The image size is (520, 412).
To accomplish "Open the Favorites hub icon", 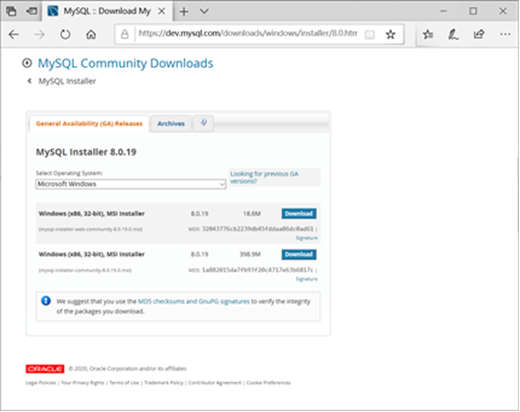I will 428,34.
